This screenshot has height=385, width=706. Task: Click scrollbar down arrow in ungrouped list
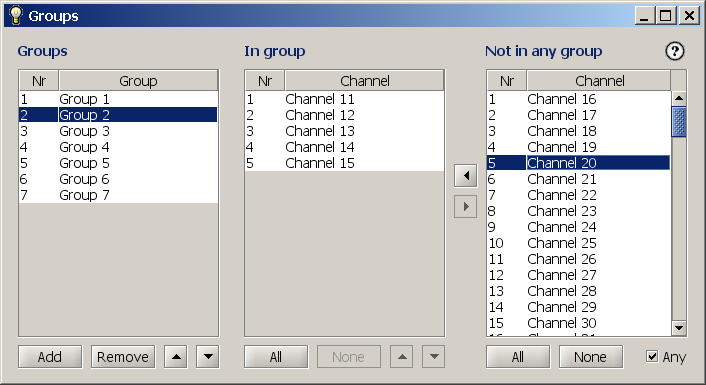[679, 328]
